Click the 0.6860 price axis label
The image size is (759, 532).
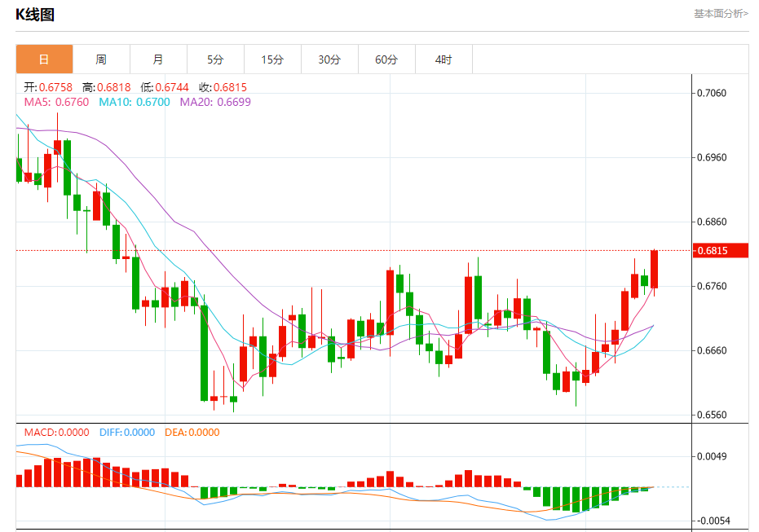click(x=712, y=222)
